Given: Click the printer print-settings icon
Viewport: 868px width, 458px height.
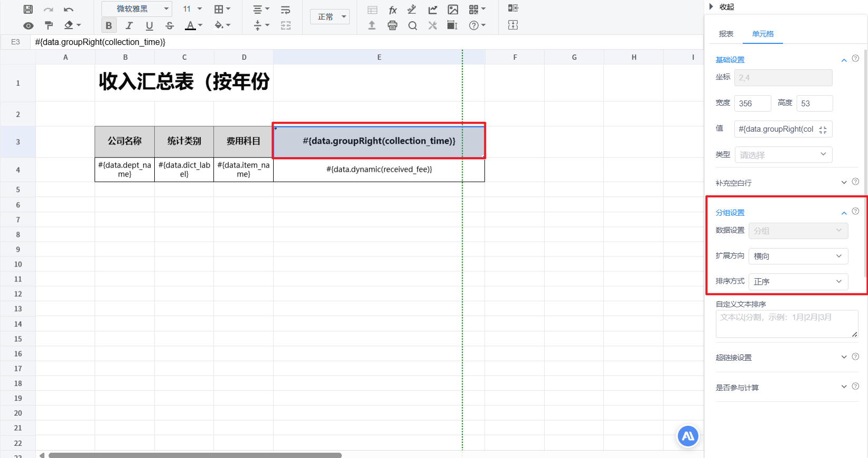Looking at the screenshot, I should 393,25.
